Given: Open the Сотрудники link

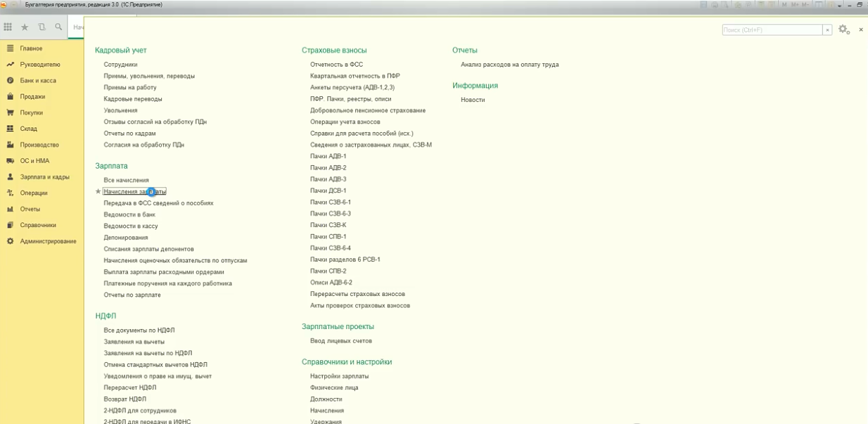Looking at the screenshot, I should [x=120, y=65].
